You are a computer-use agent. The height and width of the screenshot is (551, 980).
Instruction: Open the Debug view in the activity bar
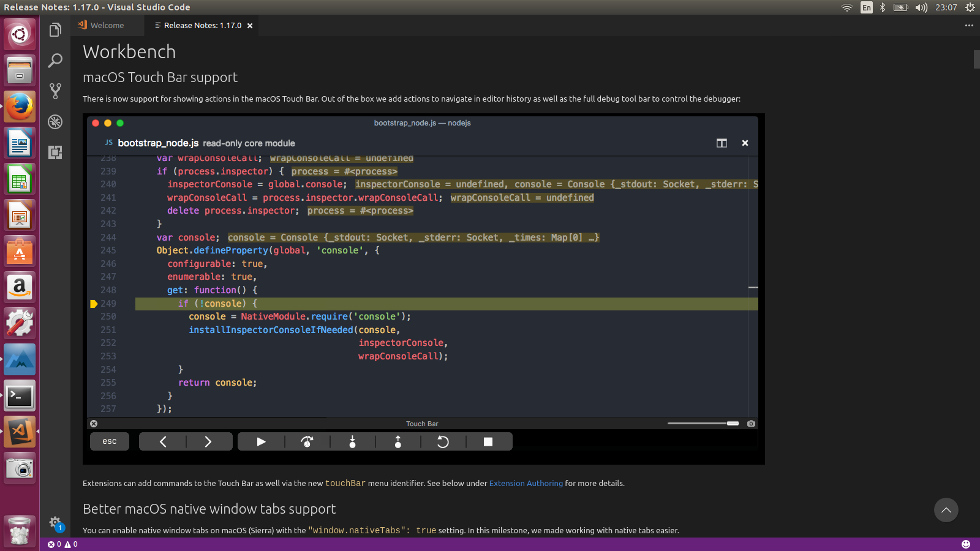click(x=55, y=122)
